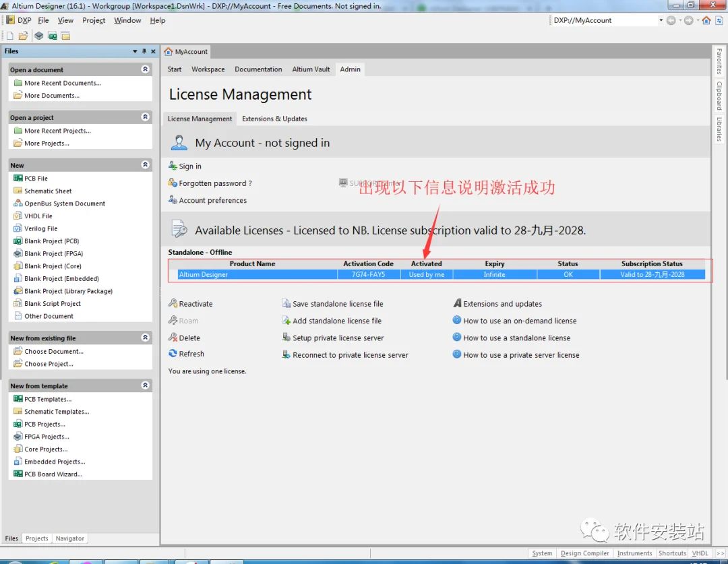The image size is (728, 564).
Task: Collapse the New from existing file section
Action: [x=146, y=338]
